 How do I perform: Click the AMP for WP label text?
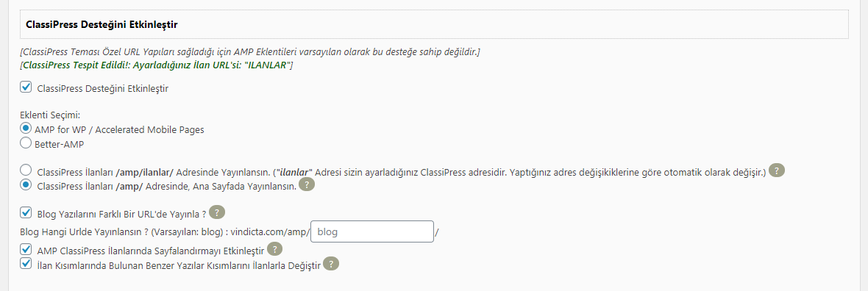click(120, 130)
